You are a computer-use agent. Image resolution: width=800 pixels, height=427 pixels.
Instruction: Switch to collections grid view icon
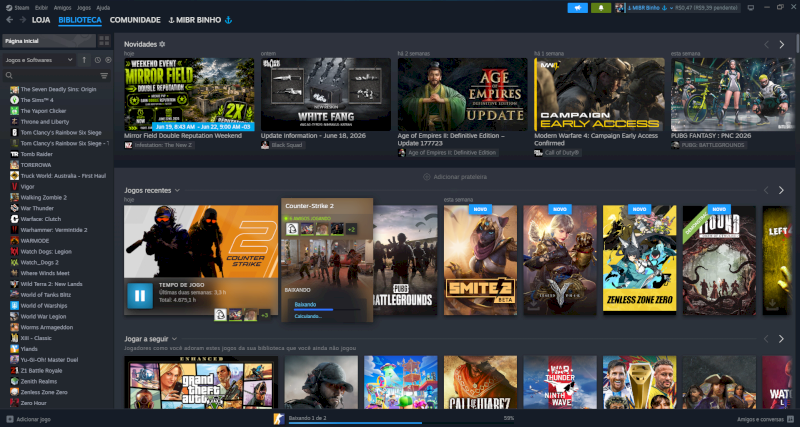tap(104, 41)
